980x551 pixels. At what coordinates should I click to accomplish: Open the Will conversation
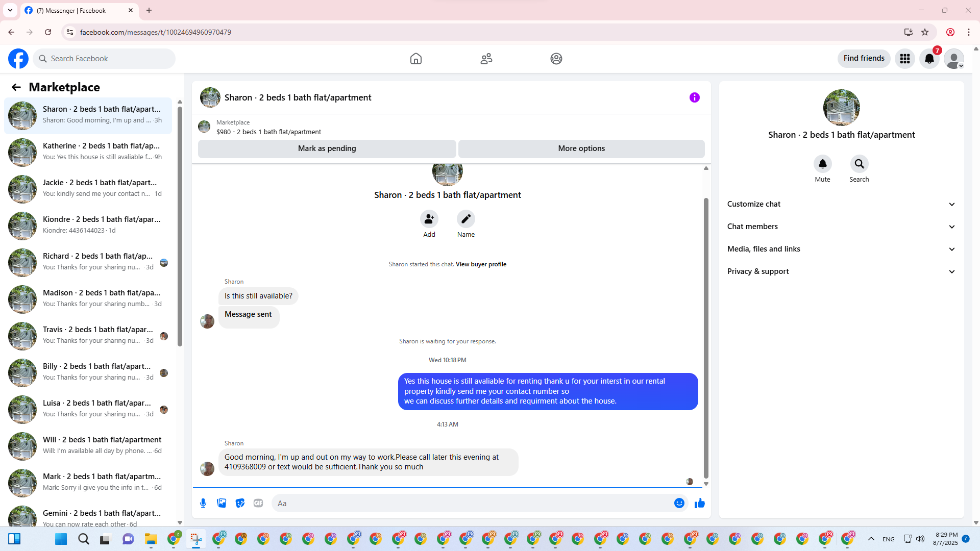88,445
